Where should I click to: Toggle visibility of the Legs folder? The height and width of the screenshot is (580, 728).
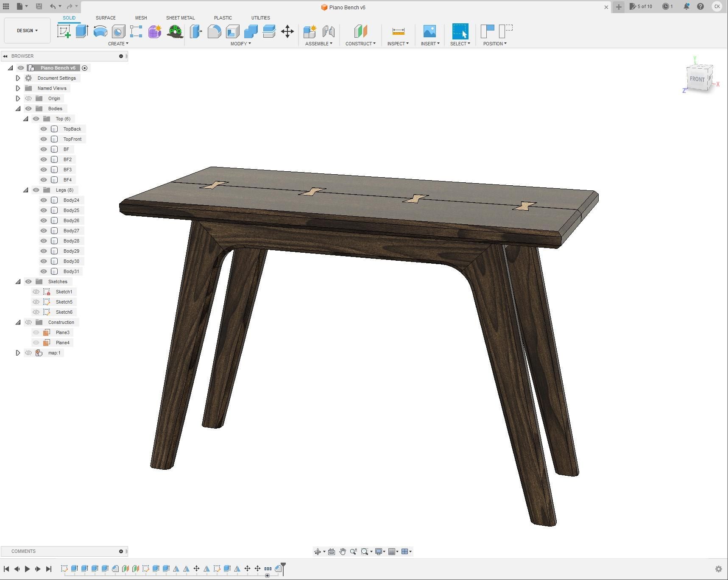pyautogui.click(x=36, y=190)
